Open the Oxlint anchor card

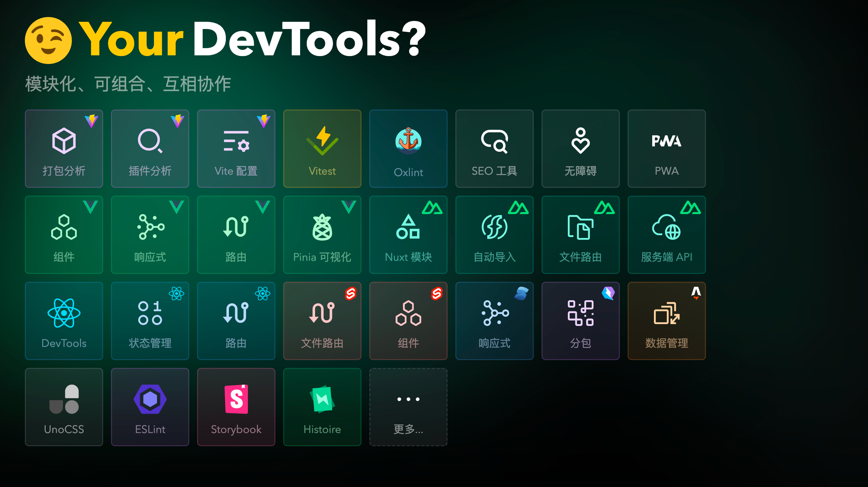[408, 149]
